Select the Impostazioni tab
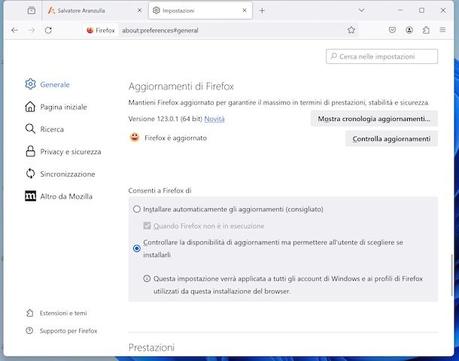 point(200,11)
